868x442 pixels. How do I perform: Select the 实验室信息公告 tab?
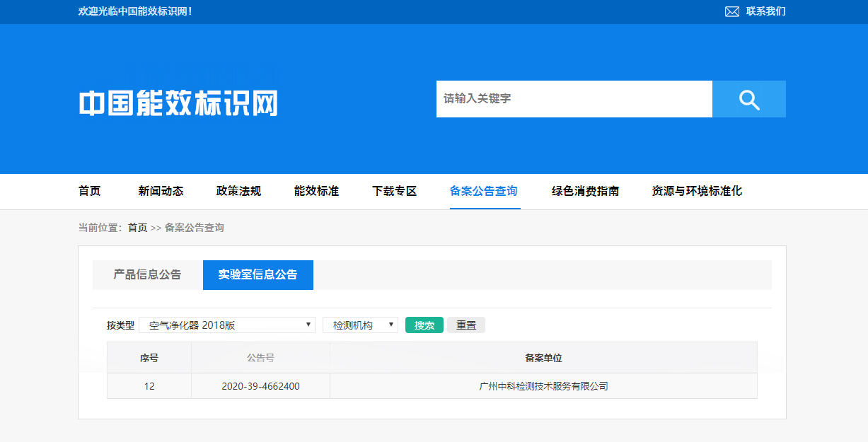pyautogui.click(x=258, y=274)
